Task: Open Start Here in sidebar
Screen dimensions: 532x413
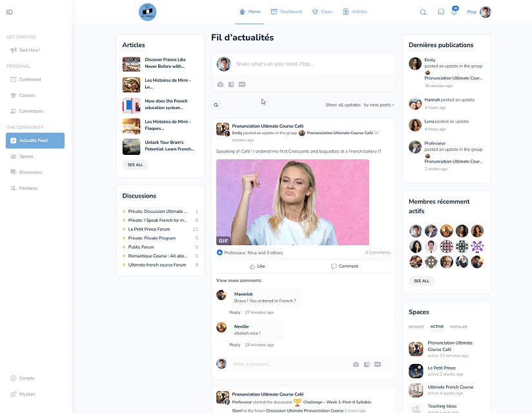Action: pos(25,50)
